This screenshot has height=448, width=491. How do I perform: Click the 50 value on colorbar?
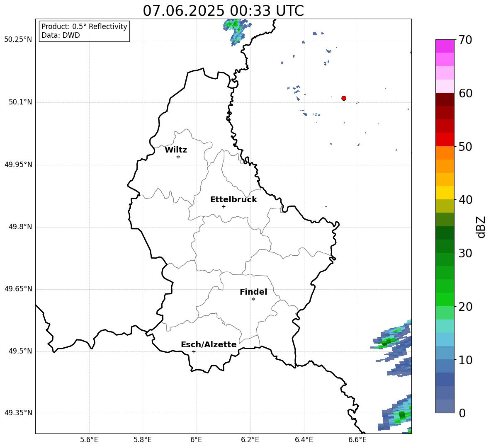[465, 146]
